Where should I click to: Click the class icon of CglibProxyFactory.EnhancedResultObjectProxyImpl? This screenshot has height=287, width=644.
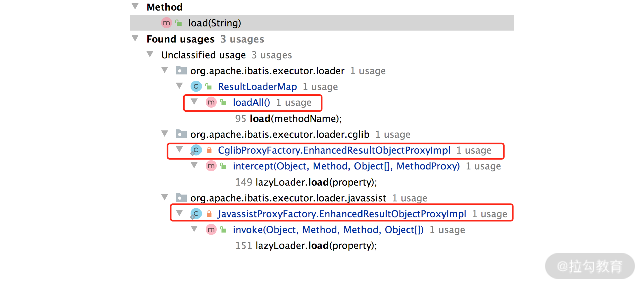click(x=196, y=150)
